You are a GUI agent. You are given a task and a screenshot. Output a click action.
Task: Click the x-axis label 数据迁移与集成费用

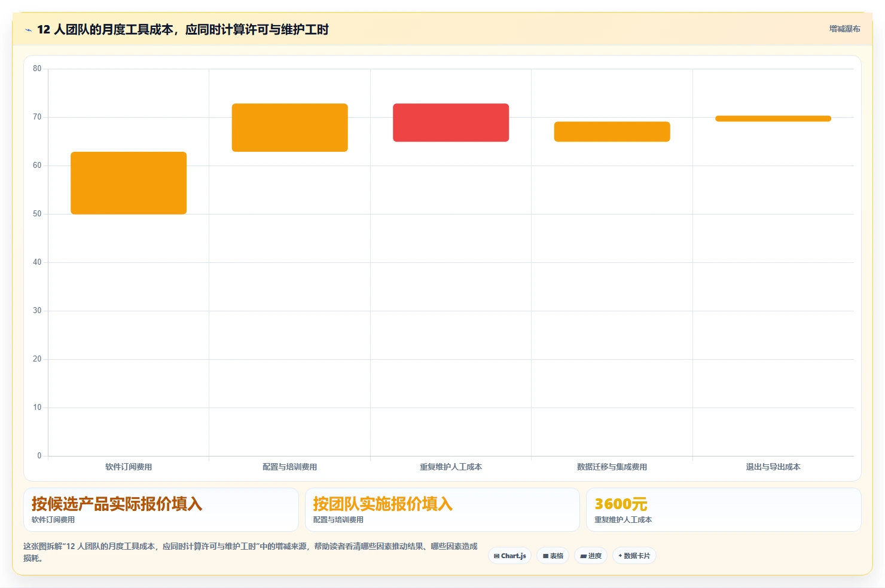[x=612, y=467]
